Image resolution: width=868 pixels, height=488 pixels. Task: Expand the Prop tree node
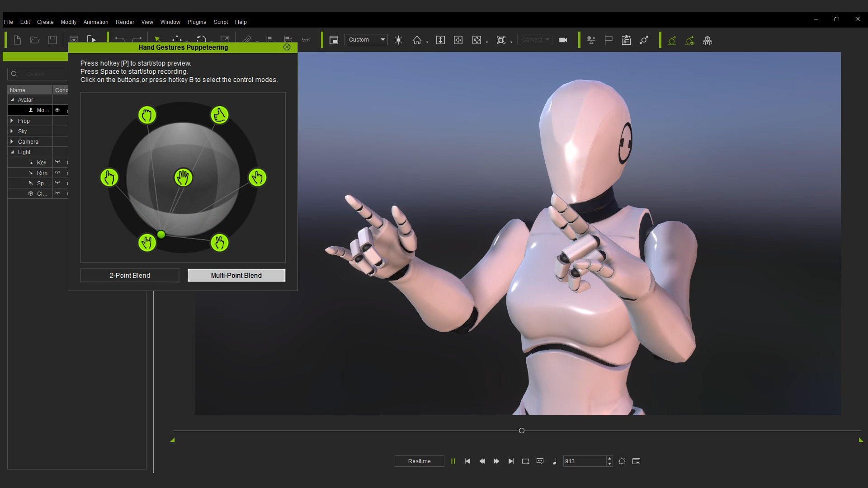(x=12, y=121)
